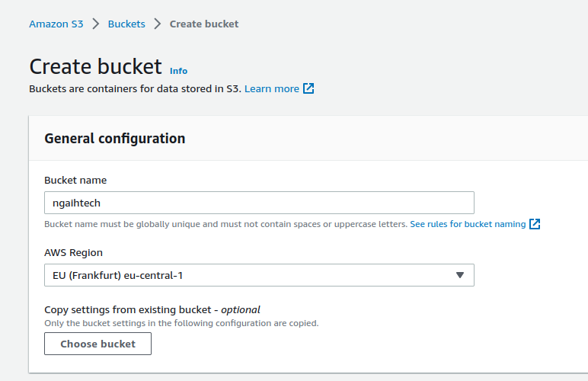Click the chevron after Buckets breadcrumb
588x381 pixels.
(x=158, y=24)
